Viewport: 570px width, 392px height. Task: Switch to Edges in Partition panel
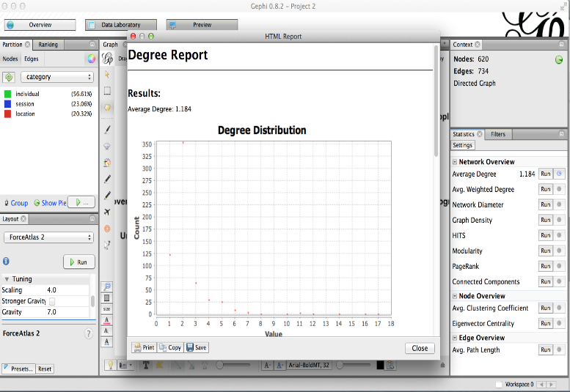click(32, 59)
